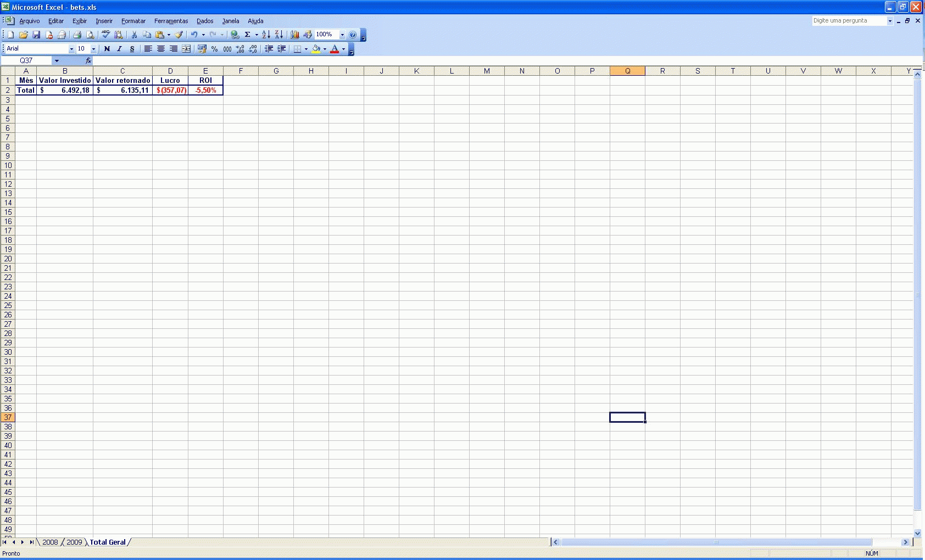Undo the last action

(194, 35)
